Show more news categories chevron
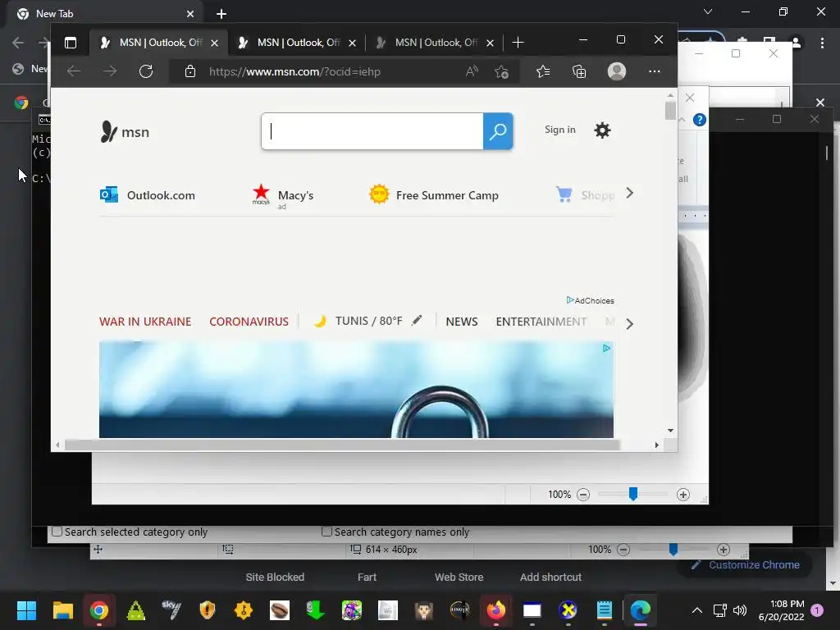The width and height of the screenshot is (840, 630). [629, 323]
